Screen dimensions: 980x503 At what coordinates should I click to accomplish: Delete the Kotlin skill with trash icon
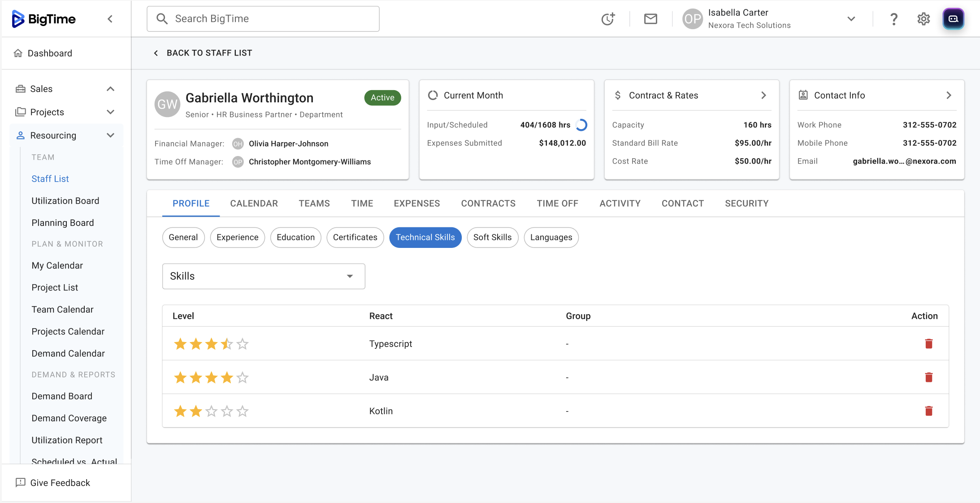tap(928, 411)
